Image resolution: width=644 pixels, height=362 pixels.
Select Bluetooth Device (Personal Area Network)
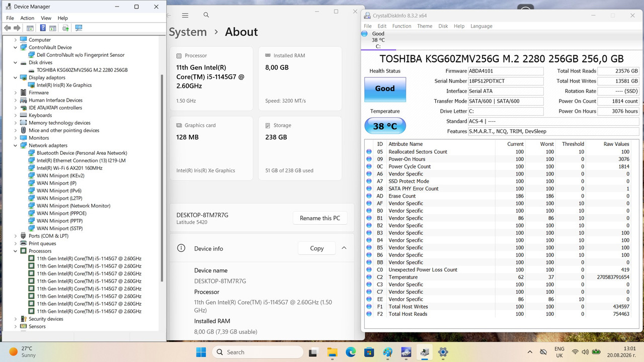[82, 153]
